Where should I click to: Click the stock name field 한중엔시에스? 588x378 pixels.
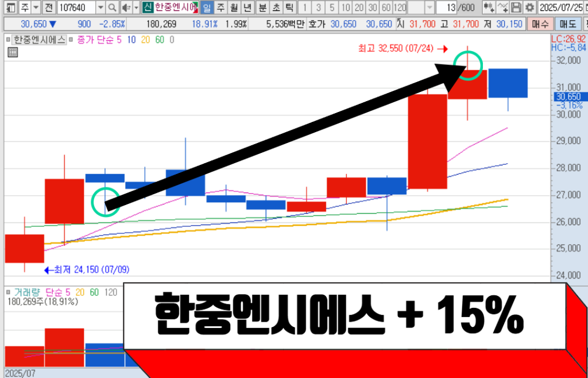(x=176, y=7)
